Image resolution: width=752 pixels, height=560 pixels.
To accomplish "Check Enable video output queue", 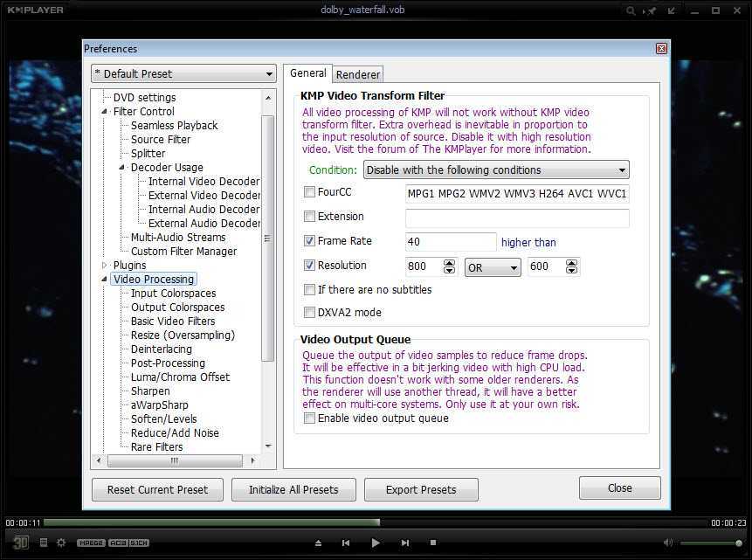I will click(309, 418).
